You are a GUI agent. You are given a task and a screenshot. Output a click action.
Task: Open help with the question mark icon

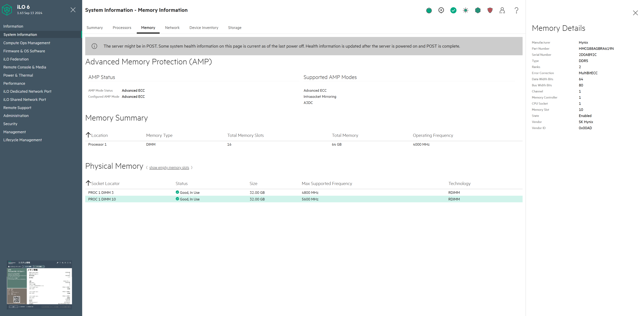pos(517,10)
